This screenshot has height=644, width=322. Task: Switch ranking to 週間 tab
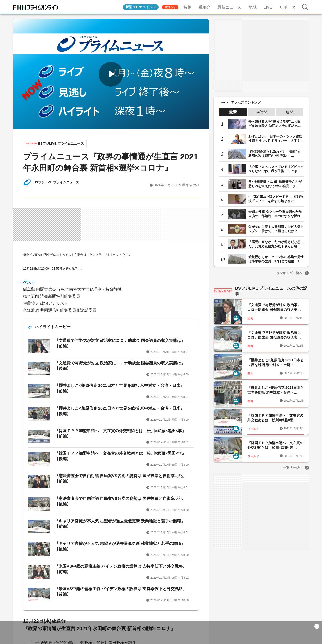tap(289, 112)
